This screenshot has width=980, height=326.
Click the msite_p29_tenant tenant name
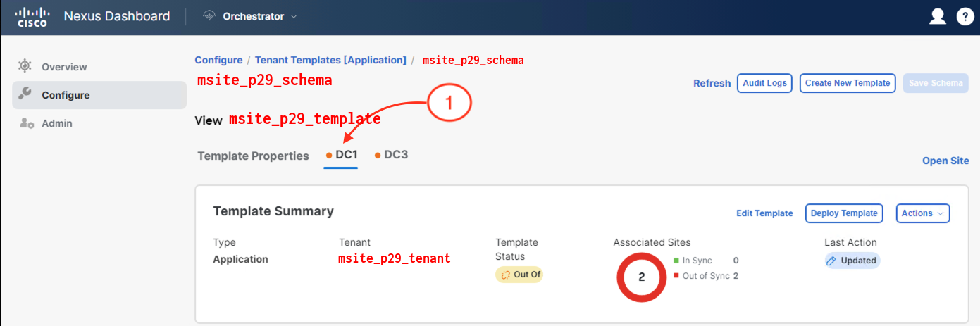(x=394, y=258)
